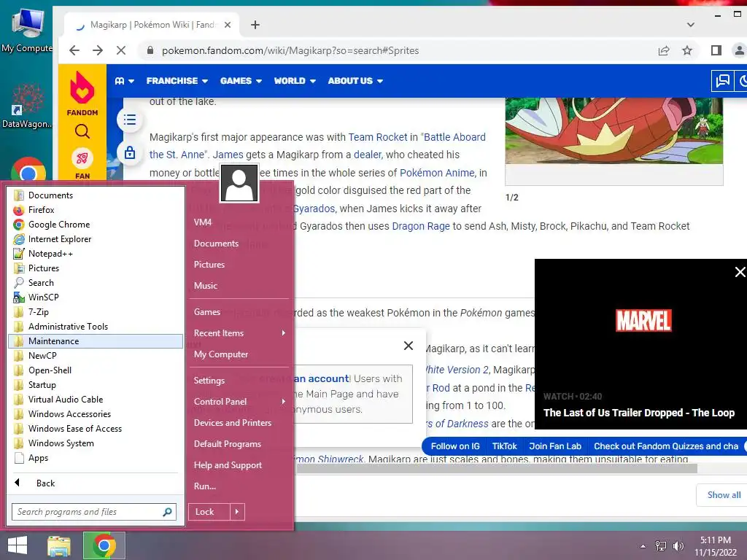Launch Google Chrome from Start menu programs
Screen dimensions: 747x560
pos(58,225)
